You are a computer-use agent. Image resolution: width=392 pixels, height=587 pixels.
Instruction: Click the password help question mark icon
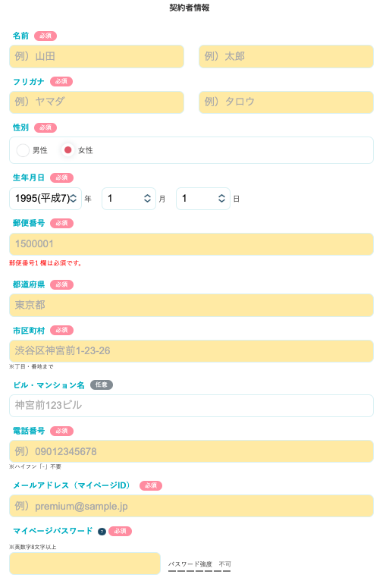[x=102, y=532]
